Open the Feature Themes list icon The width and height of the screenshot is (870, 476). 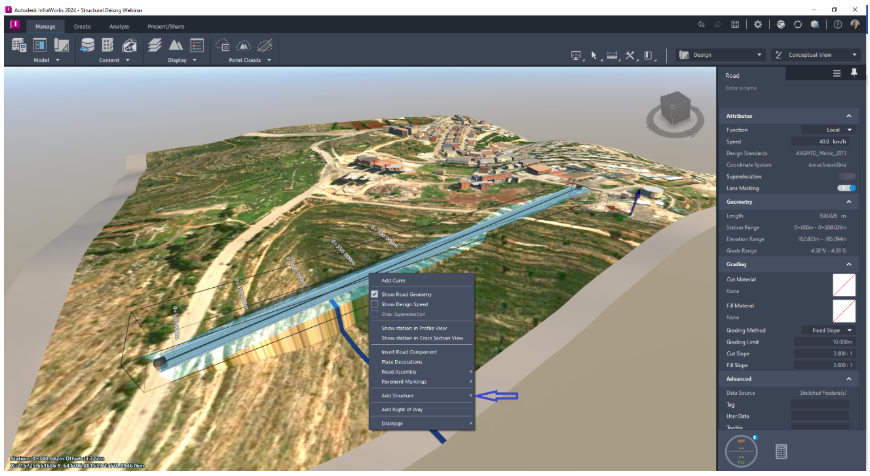pos(197,45)
